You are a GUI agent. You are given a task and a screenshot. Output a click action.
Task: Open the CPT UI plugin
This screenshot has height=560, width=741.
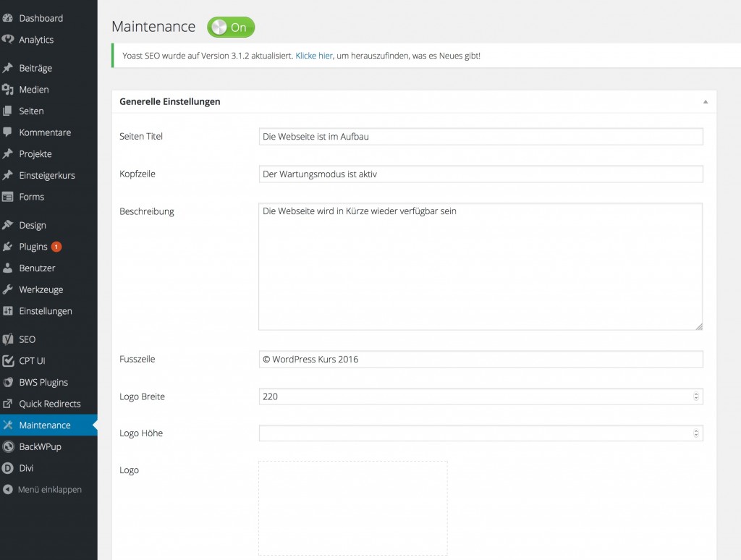33,360
